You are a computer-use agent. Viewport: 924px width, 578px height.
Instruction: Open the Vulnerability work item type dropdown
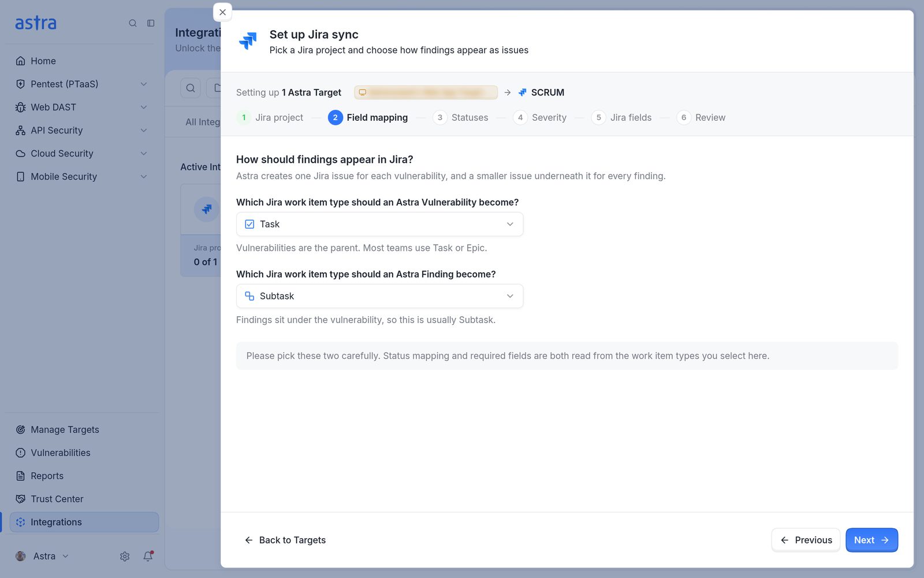point(379,224)
